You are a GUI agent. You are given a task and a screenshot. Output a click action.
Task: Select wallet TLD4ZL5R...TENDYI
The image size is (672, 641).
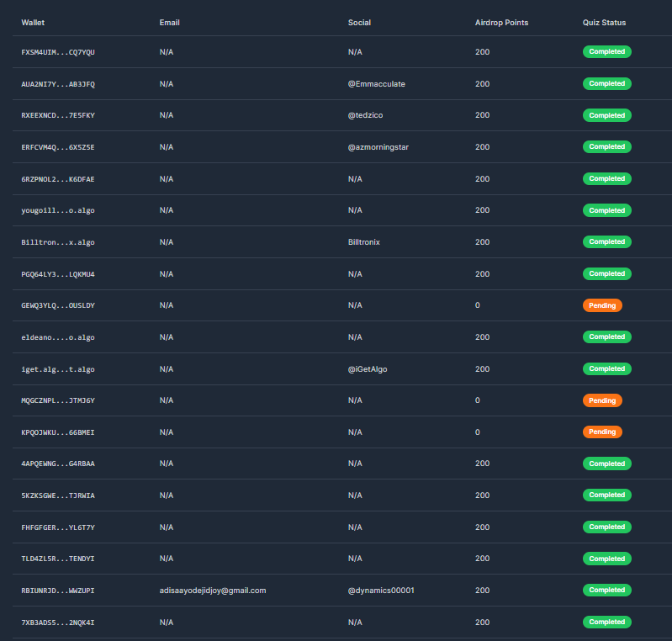pos(58,559)
